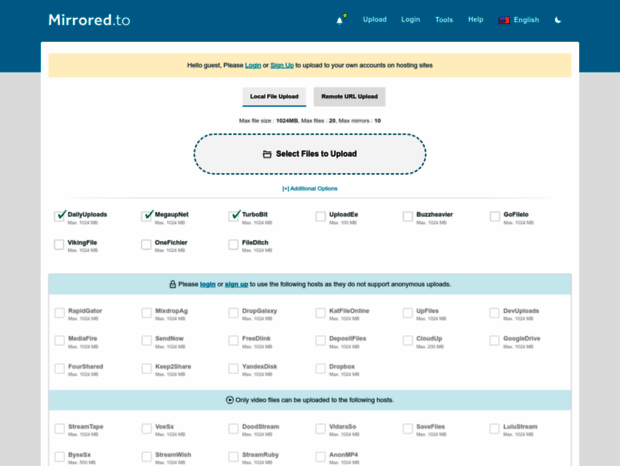Screen dimensions: 620x466
Task: Check the CloudUp host
Action: click(x=408, y=341)
